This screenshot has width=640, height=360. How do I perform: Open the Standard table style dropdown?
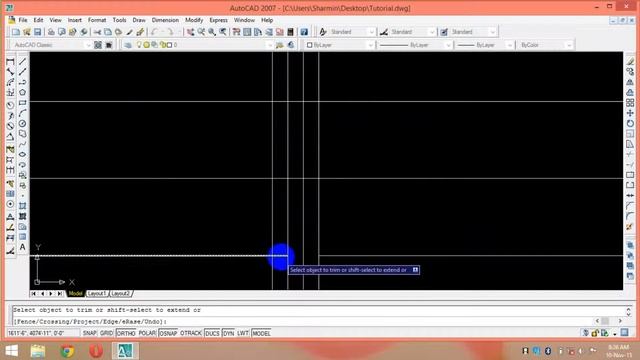[473, 32]
